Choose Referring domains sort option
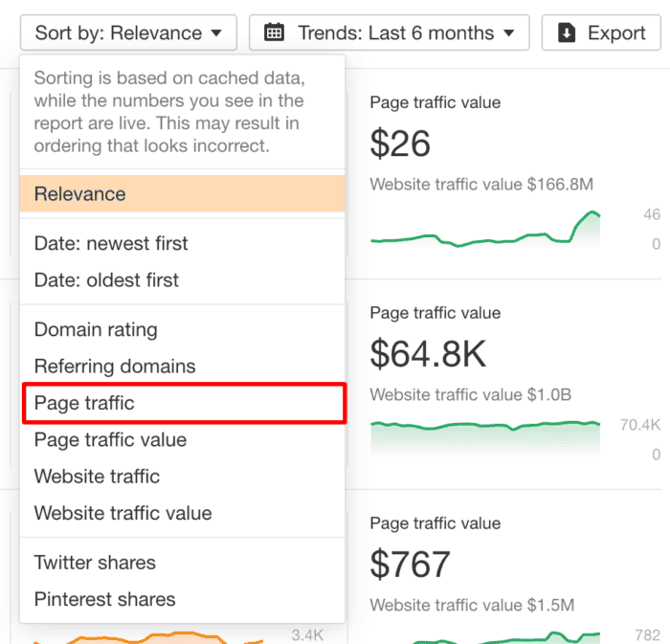Image resolution: width=670 pixels, height=644 pixels. [x=115, y=366]
